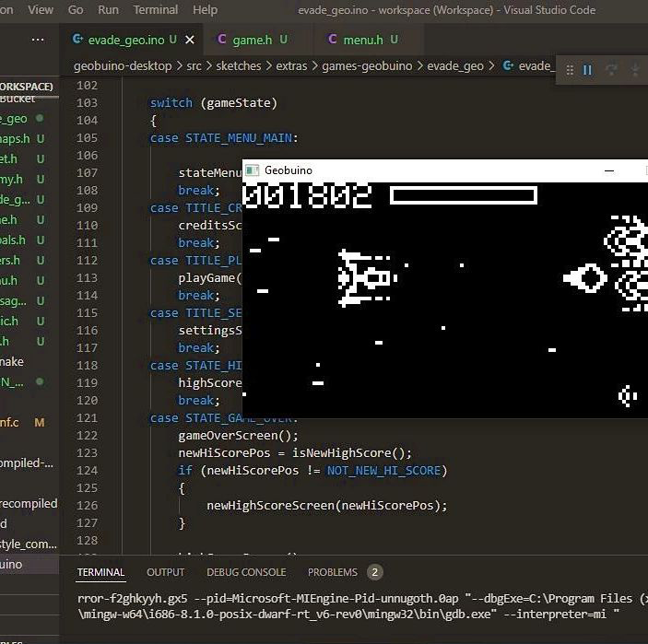This screenshot has width=648, height=644.
Task: Click the small enemy at the game's bottom right
Action: (x=628, y=396)
